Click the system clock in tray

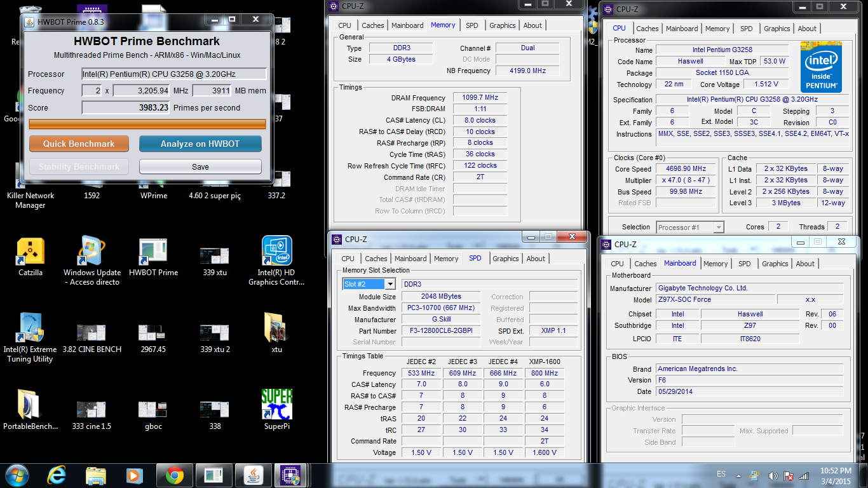pos(836,475)
